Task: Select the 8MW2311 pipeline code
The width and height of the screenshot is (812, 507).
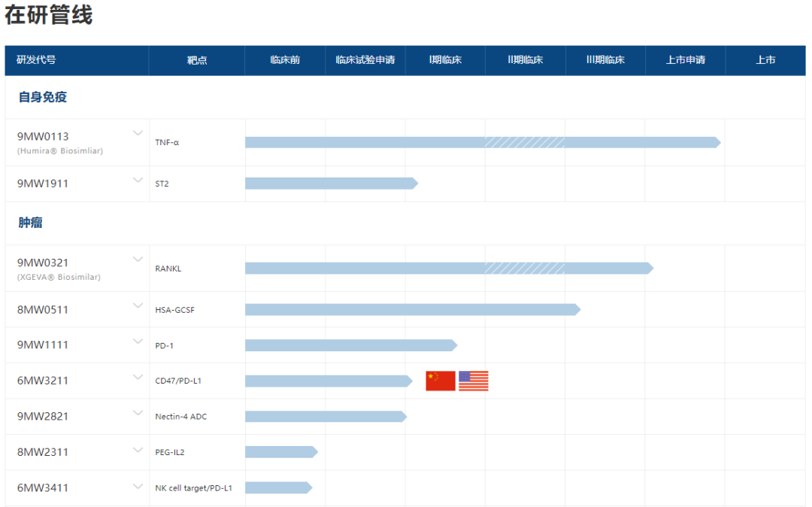Action: [x=43, y=453]
